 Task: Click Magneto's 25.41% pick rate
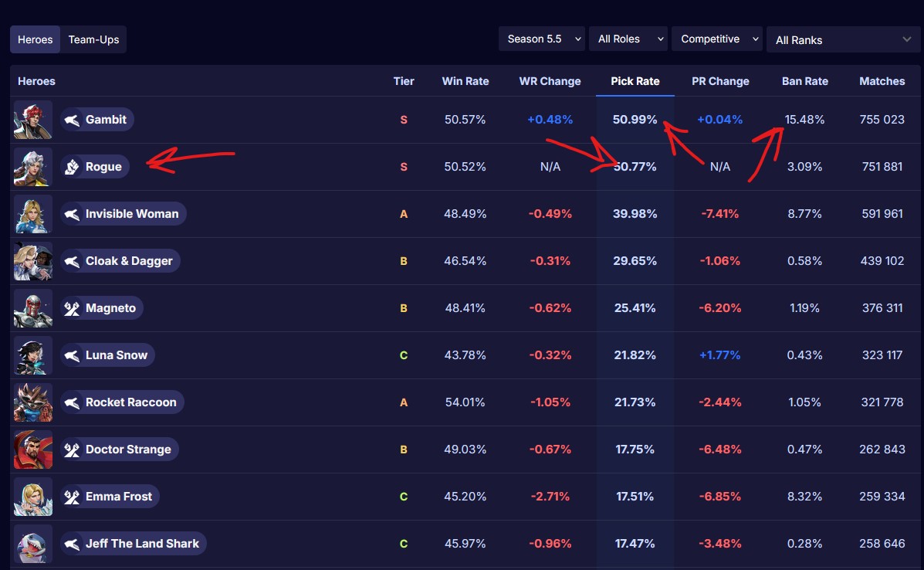635,308
